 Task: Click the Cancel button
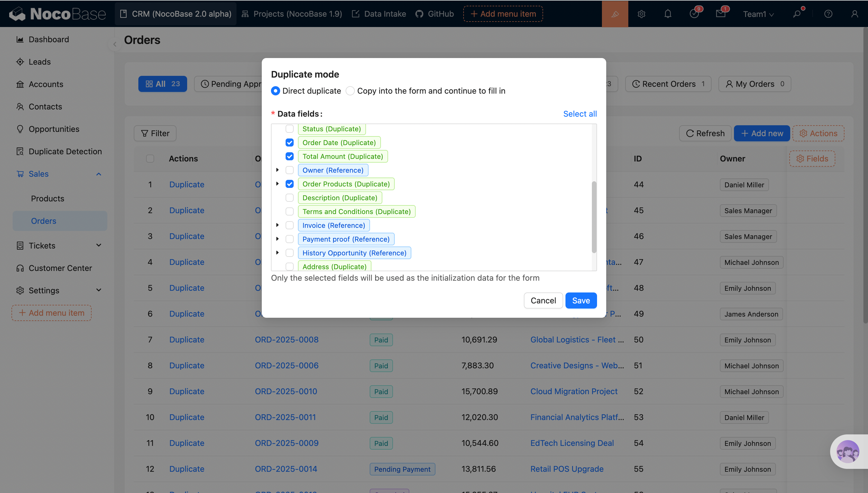pos(543,300)
